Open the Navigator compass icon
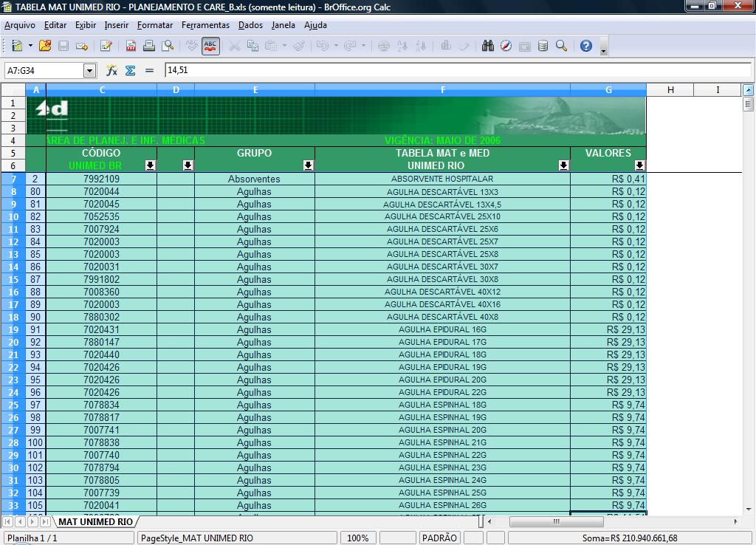 pos(506,46)
